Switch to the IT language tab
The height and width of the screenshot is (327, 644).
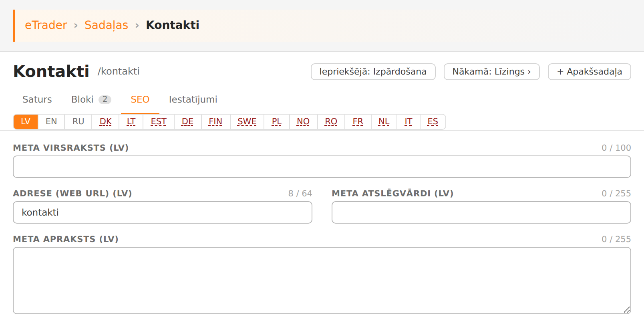(x=409, y=121)
